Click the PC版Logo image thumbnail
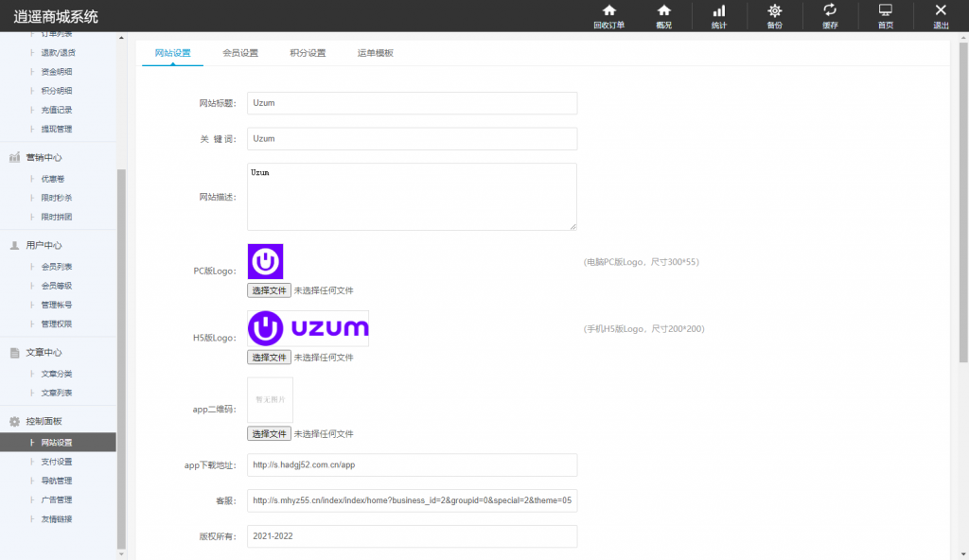The width and height of the screenshot is (969, 560). (265, 261)
